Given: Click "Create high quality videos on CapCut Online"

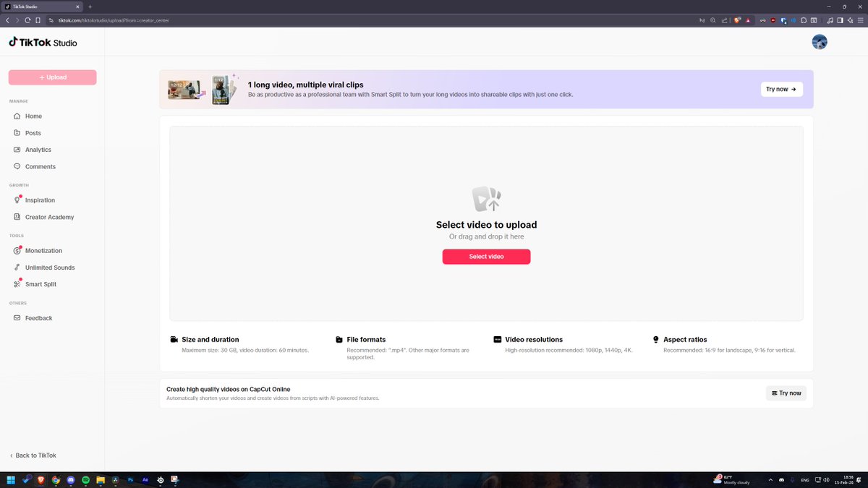Looking at the screenshot, I should [229, 389].
